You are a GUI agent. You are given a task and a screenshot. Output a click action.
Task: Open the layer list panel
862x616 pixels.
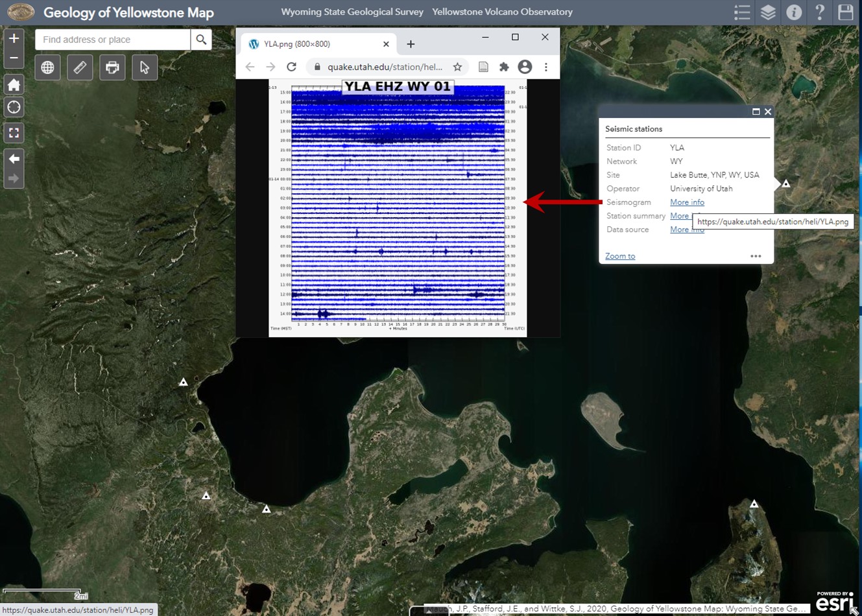[768, 12]
